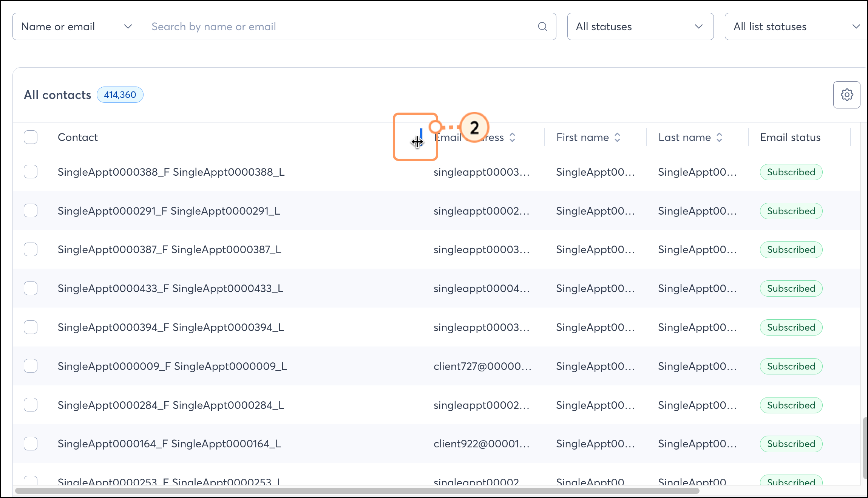Click the Email status column header
Image resolution: width=868 pixels, height=498 pixels.
(790, 138)
